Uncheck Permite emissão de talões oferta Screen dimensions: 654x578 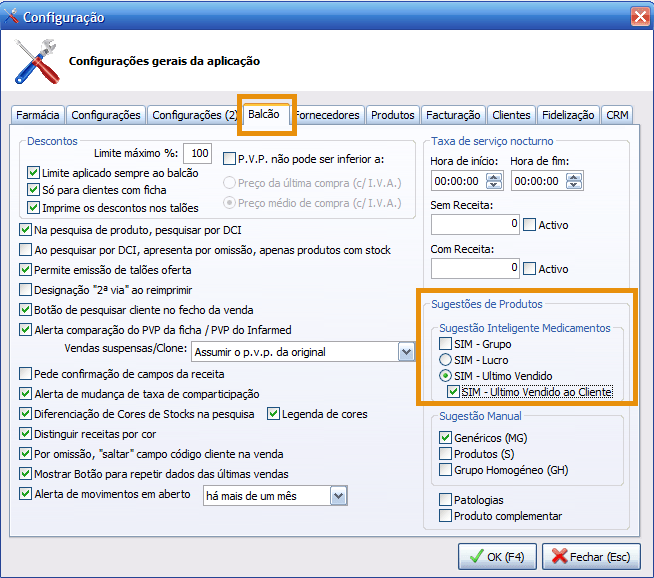[26, 270]
